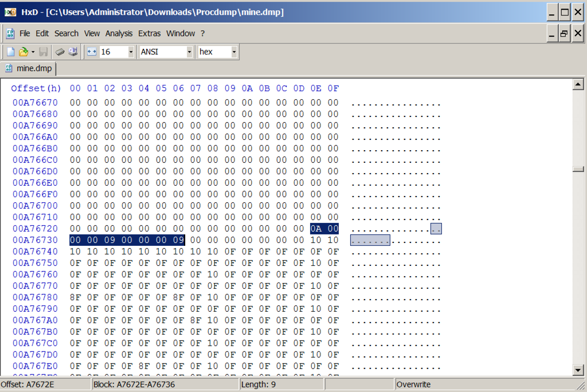Click the scrollbar down arrow
Screen dimensions: 587x392
[x=578, y=370]
